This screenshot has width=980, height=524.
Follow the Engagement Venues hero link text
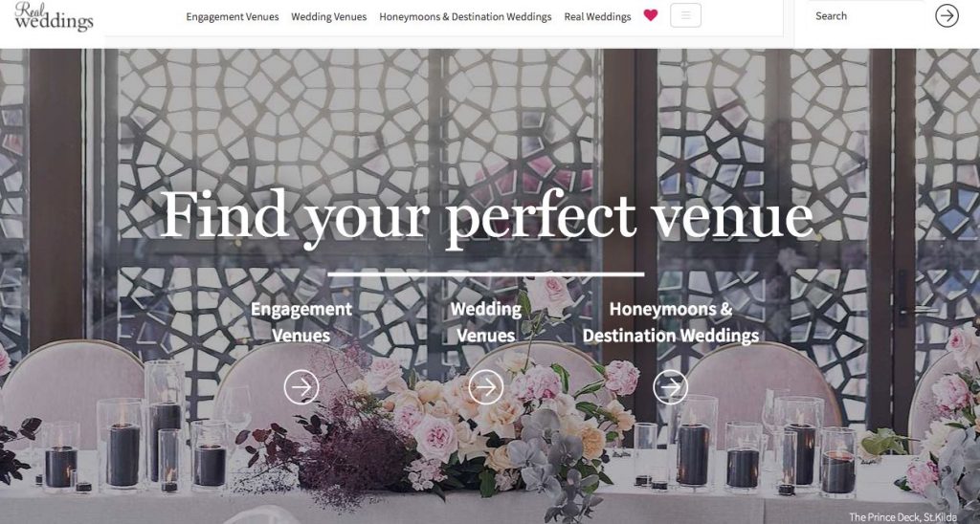301,322
